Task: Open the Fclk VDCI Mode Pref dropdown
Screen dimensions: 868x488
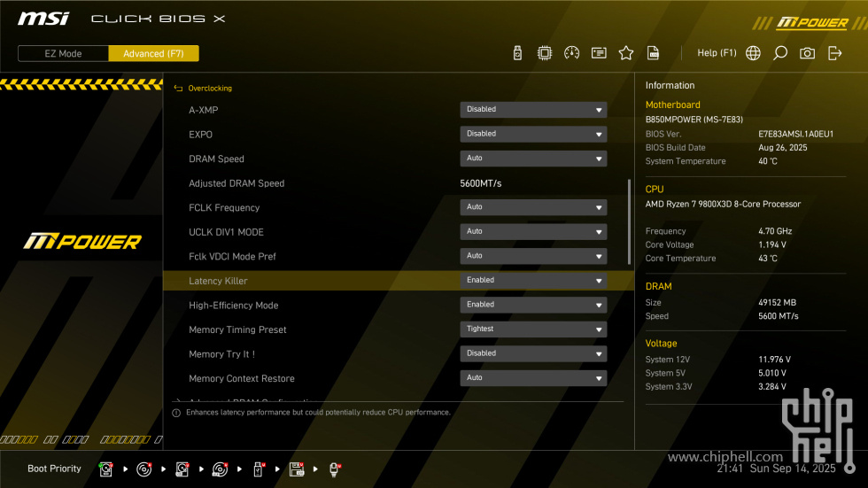Action: pos(533,256)
